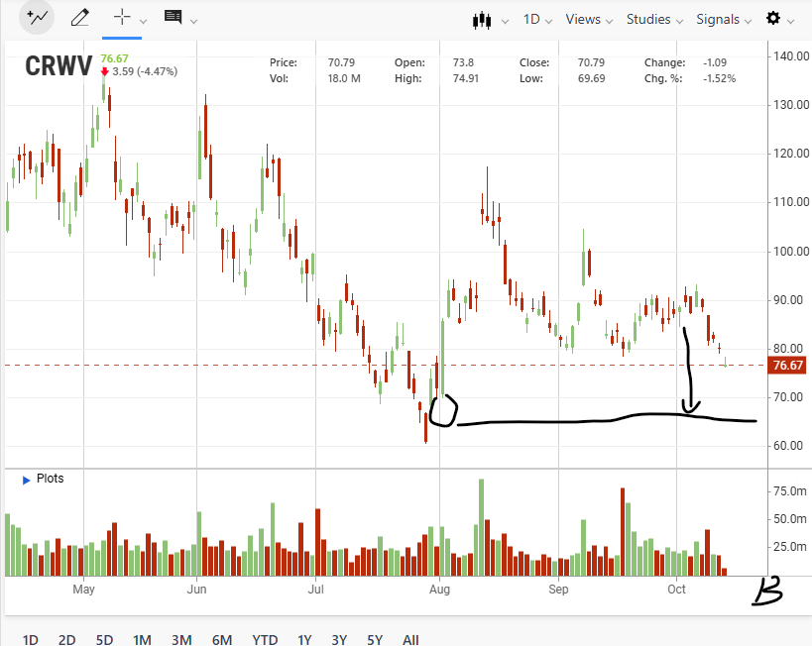Click the red 76.67 price axis label
The width and height of the screenshot is (812, 646).
[787, 366]
